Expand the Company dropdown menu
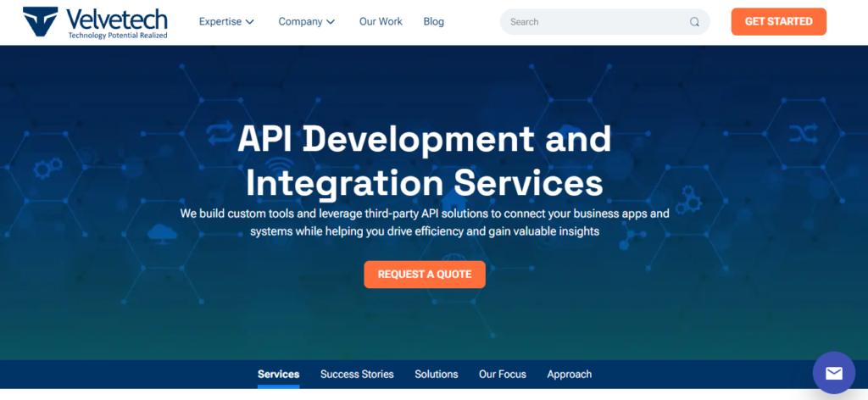Screen dimensions: 868x400 click(306, 22)
